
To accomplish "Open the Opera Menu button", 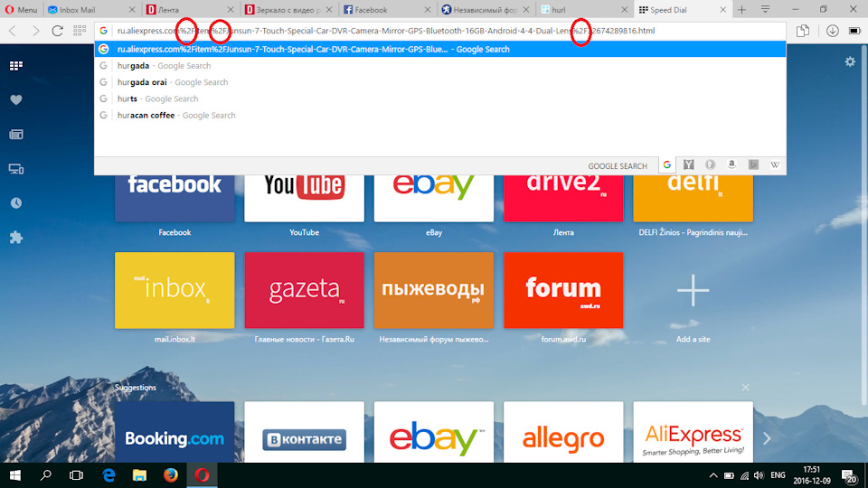I will click(21, 10).
